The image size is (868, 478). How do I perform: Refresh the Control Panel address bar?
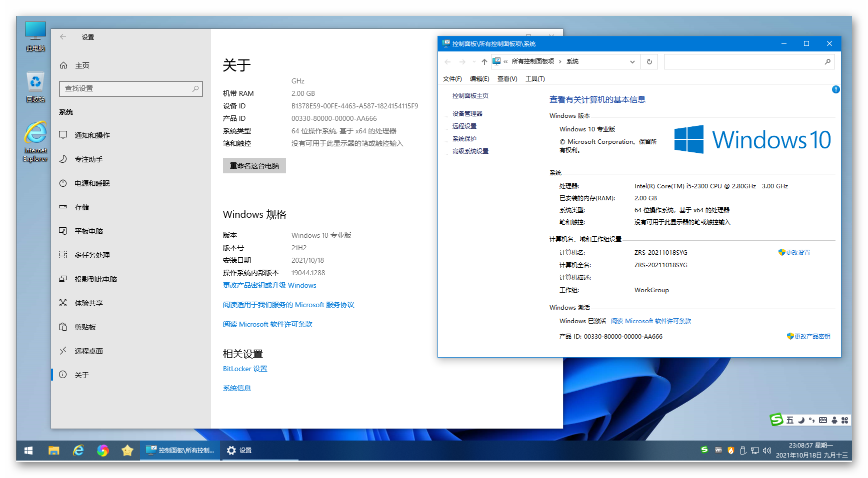click(649, 62)
